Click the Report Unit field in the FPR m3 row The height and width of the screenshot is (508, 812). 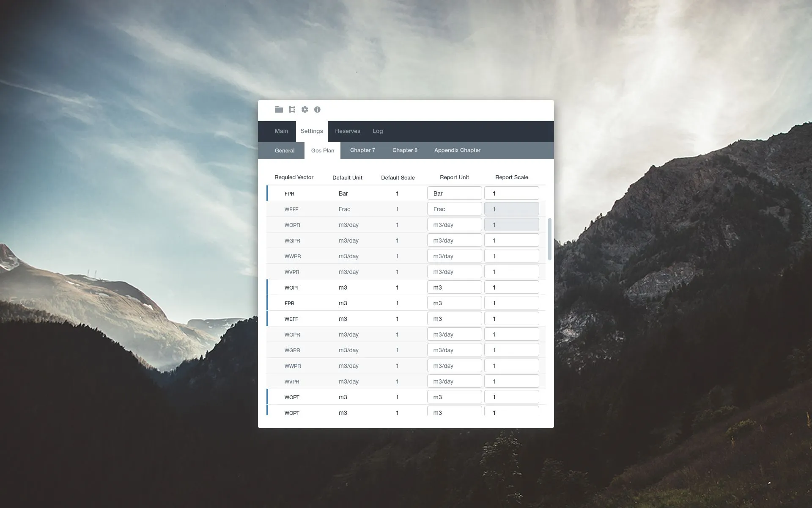pyautogui.click(x=454, y=303)
